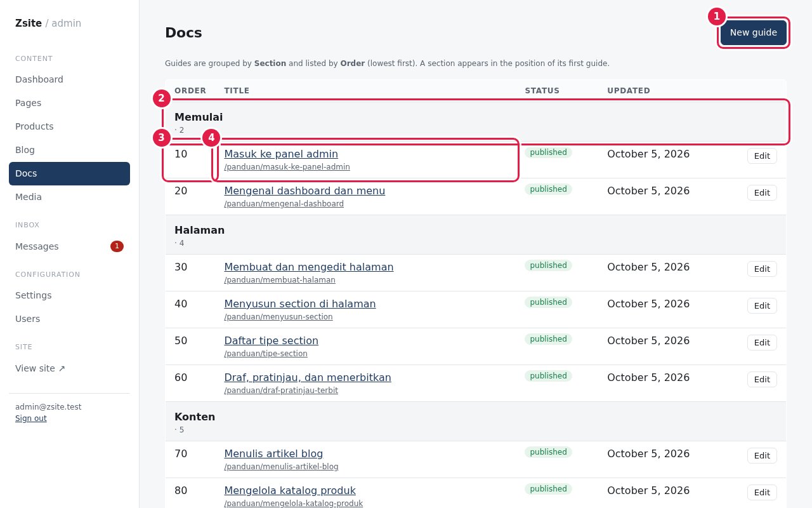Screen dimensions: 812x508
Task: Click the Zsite admin logo text
Action: [x=48, y=23]
